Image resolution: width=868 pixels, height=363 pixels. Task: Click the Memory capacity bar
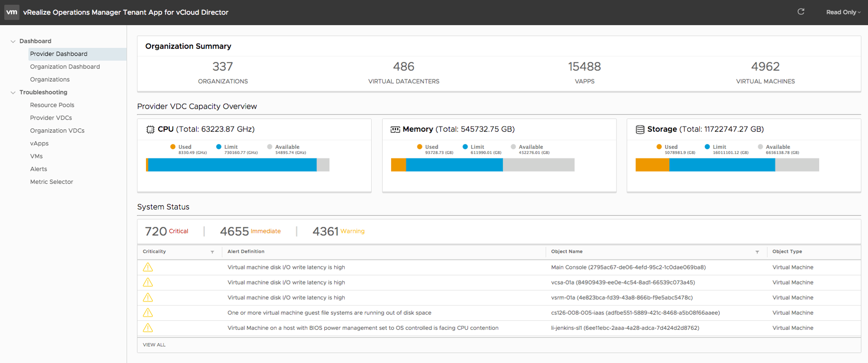point(482,165)
